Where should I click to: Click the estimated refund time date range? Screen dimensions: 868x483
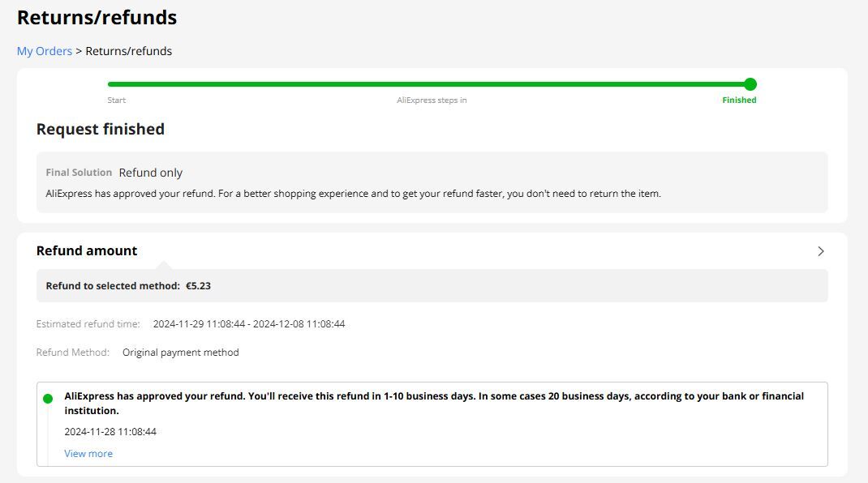click(249, 323)
